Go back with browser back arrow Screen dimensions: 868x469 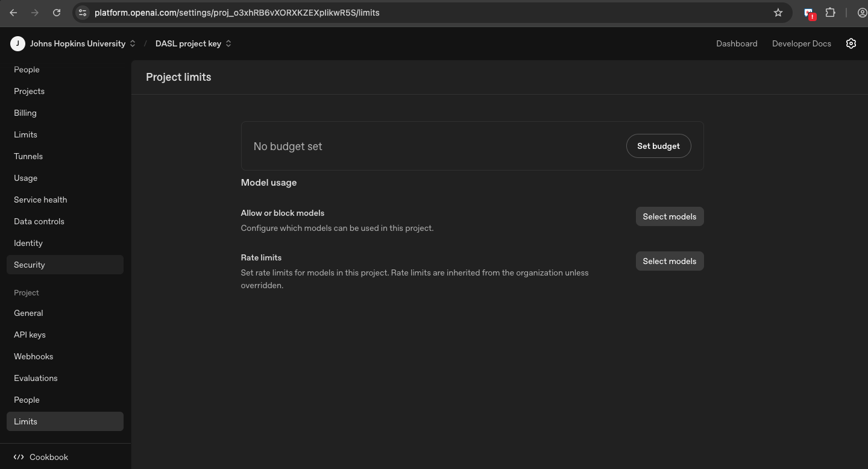(x=13, y=12)
